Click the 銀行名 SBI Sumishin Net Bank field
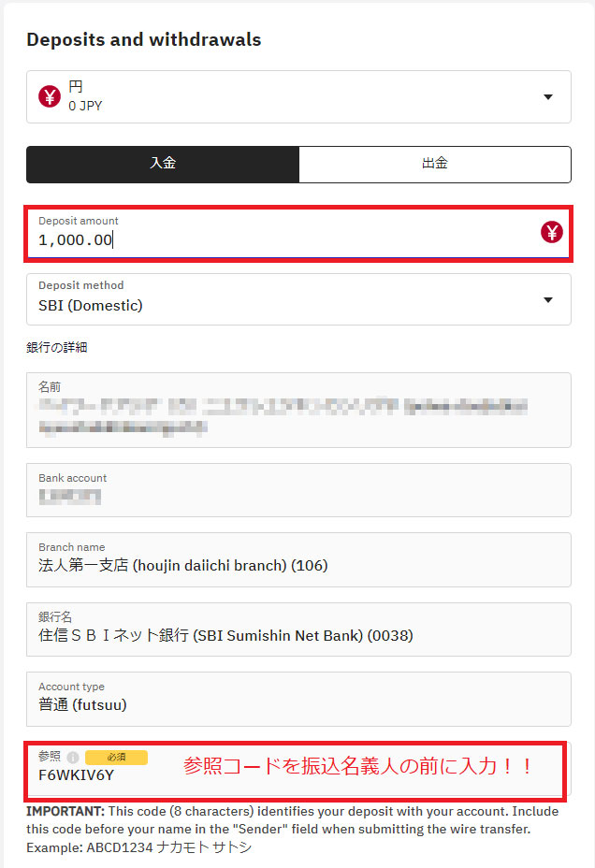The image size is (595, 868). point(298,629)
